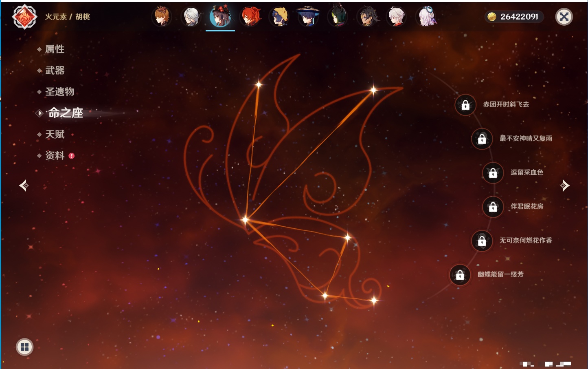Open the 属性 attributes tab
Screen dimensions: 588x369
(55, 49)
